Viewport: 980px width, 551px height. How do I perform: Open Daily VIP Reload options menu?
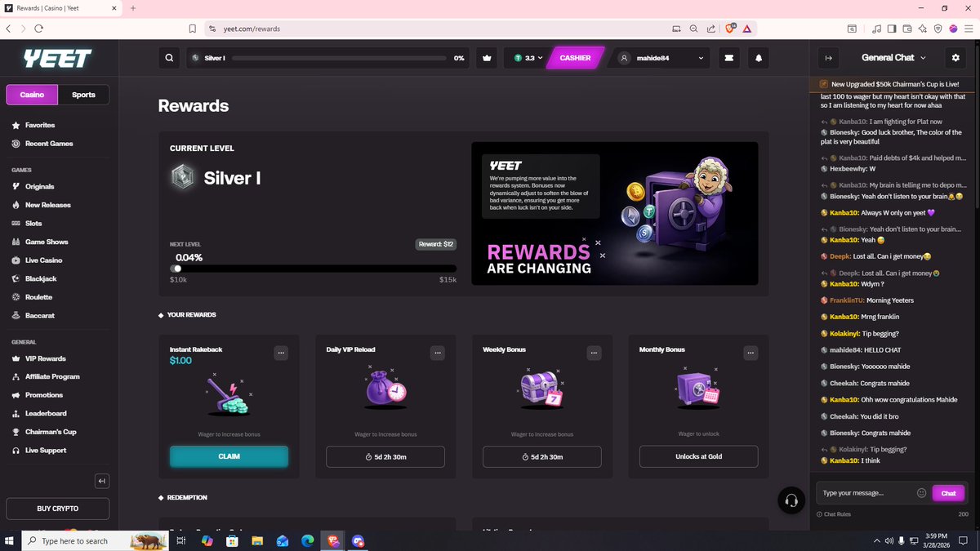tap(438, 353)
